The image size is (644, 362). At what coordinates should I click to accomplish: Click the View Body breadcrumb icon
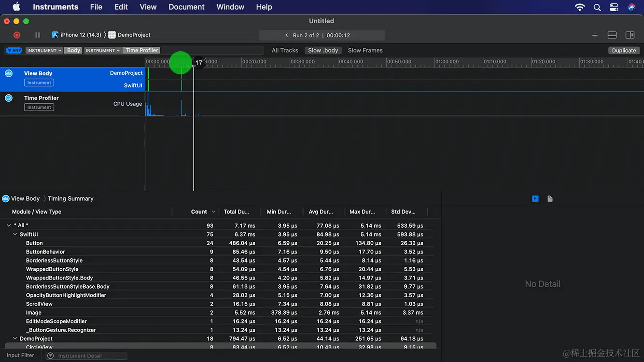point(6,198)
